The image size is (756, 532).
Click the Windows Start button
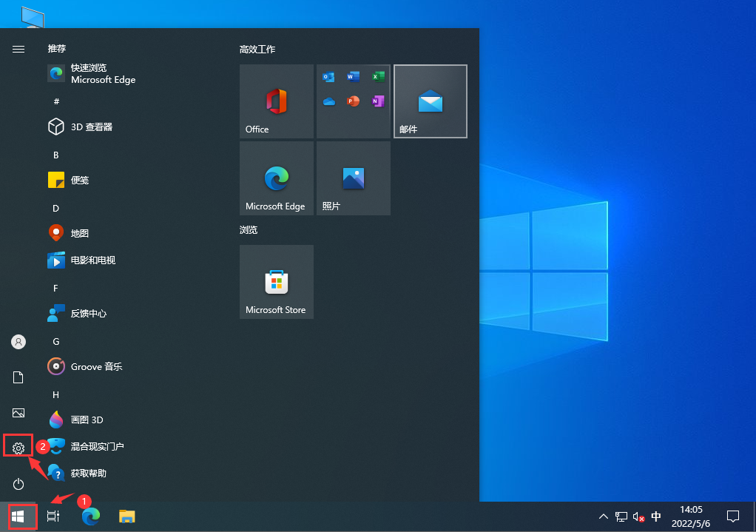coord(18,516)
